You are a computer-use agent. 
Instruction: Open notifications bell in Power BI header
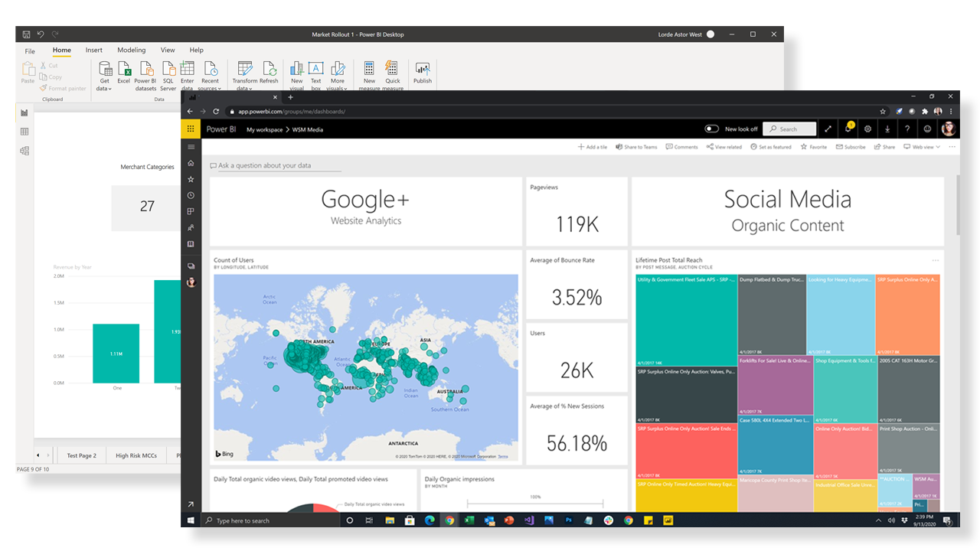(848, 129)
